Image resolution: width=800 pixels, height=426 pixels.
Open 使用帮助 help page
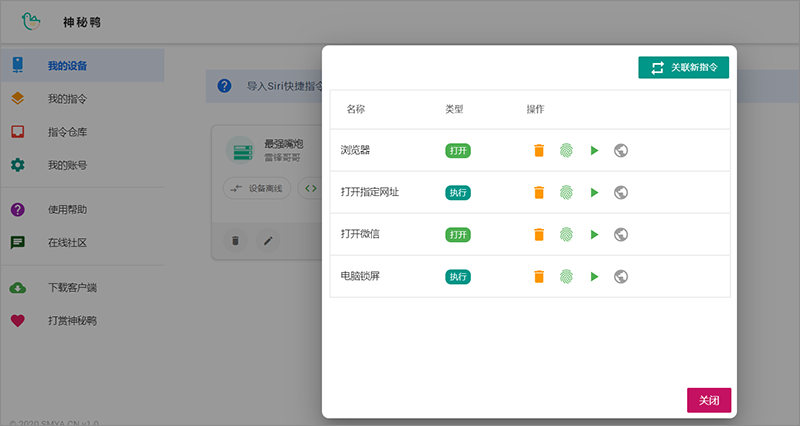coord(67,210)
